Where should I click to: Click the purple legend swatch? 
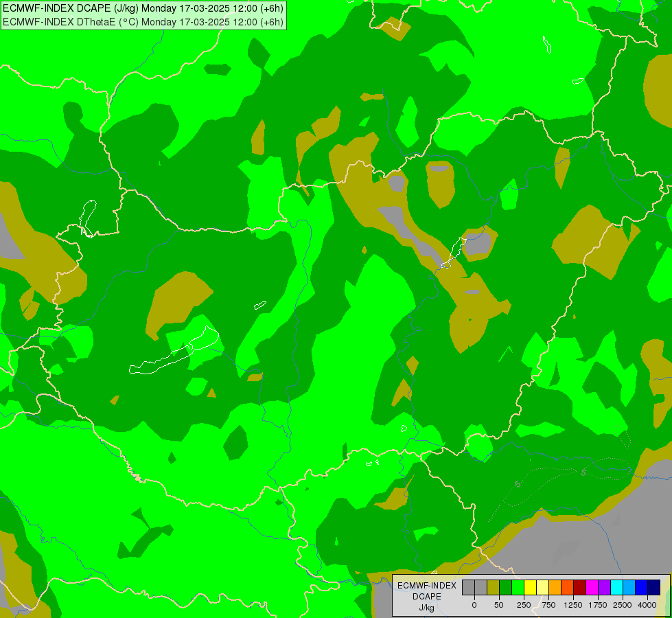click(x=604, y=587)
